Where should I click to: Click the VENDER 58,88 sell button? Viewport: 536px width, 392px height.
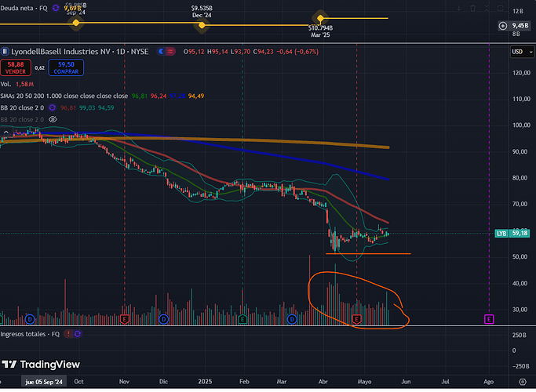(16, 68)
